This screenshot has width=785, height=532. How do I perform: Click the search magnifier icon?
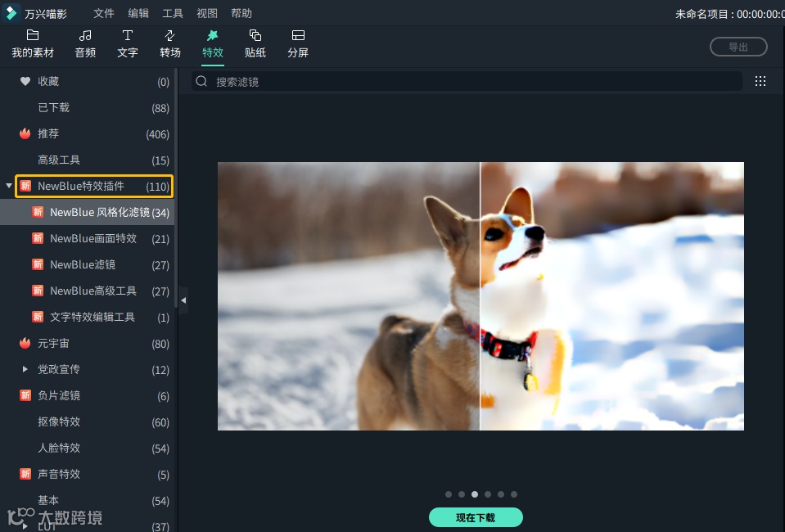coord(201,81)
